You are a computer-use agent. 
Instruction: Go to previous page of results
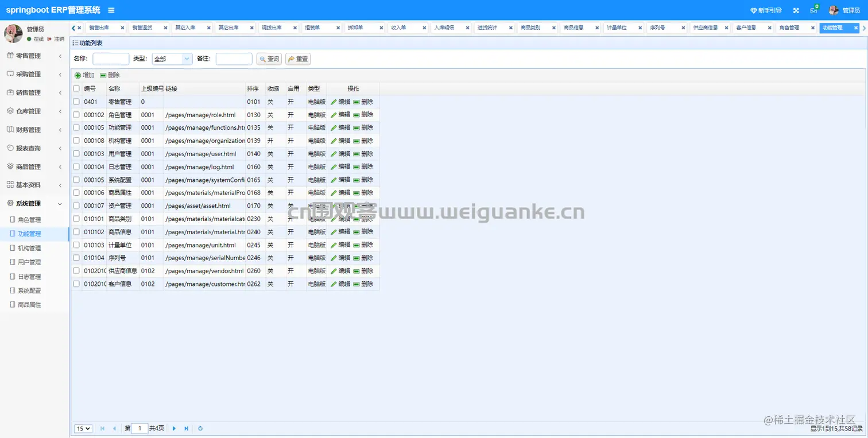point(115,428)
